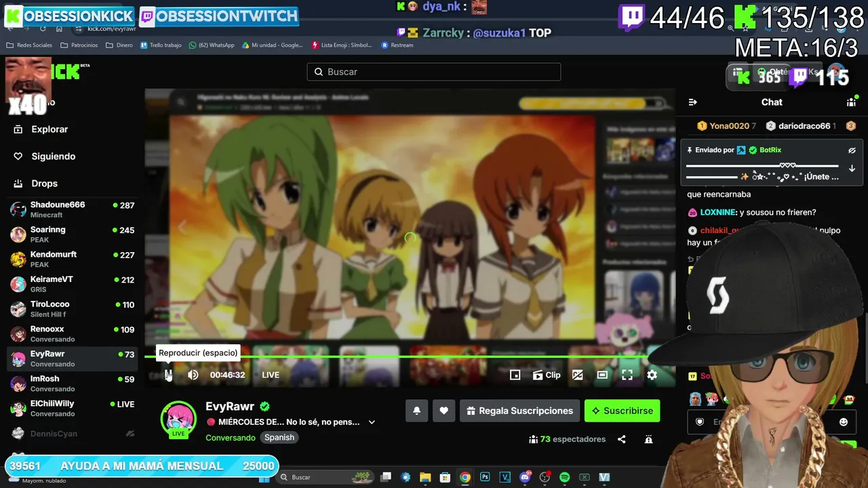Click Regala Suscripciones button
This screenshot has height=488, width=868.
pyautogui.click(x=520, y=411)
